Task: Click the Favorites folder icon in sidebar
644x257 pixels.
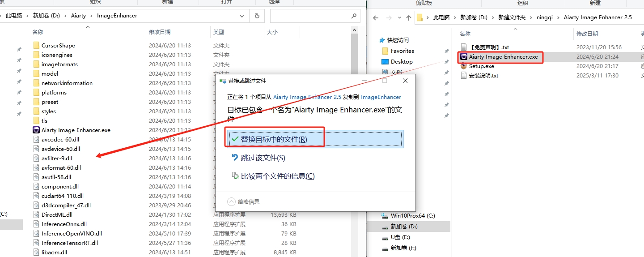Action: 385,51
